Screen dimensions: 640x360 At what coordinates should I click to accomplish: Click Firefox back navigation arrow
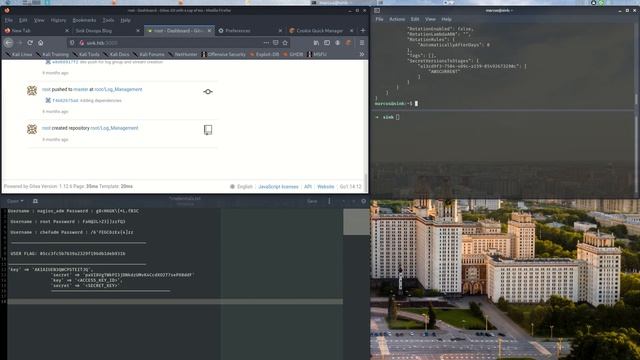[x=9, y=42]
